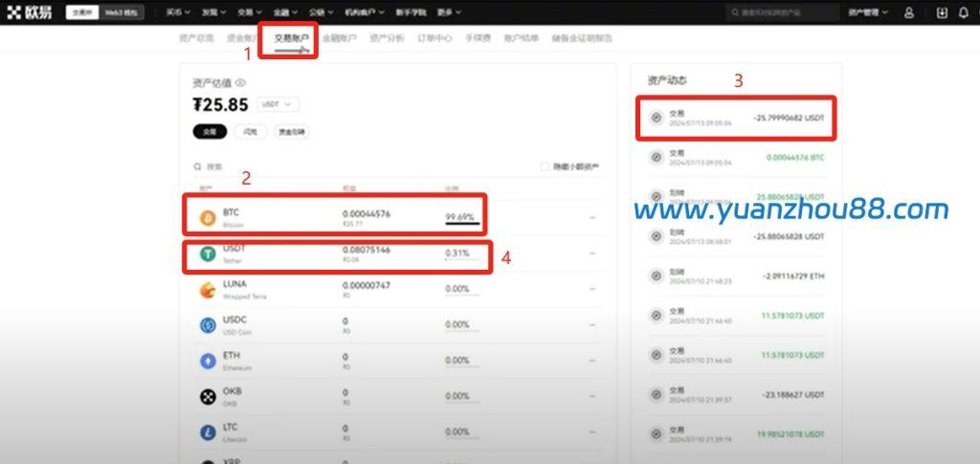Expand the 买币 menu in top navigation
This screenshot has width=980, height=464.
(x=177, y=12)
